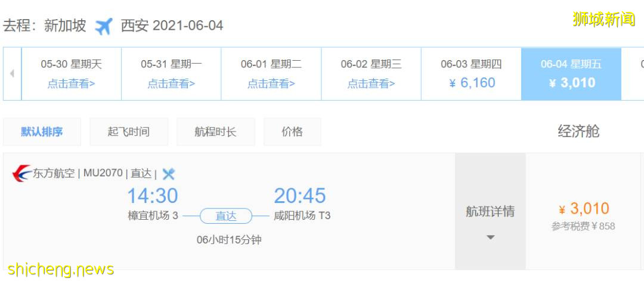Click the 经济舱 cabin class header
Image resolution: width=644 pixels, height=281 pixels.
coord(578,131)
